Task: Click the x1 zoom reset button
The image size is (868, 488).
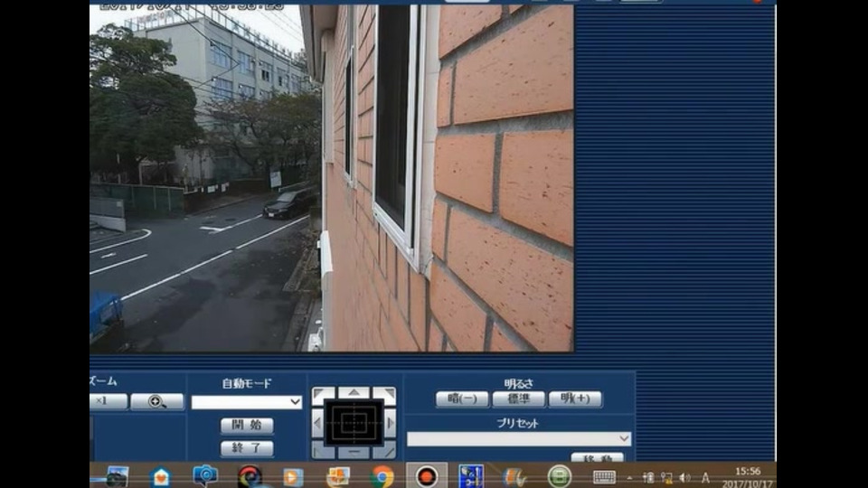Action: point(108,401)
